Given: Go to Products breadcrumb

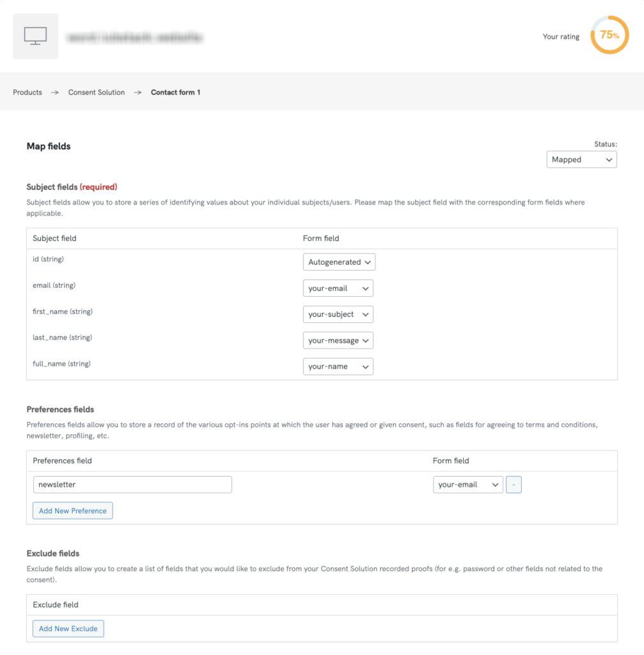Looking at the screenshot, I should 27,93.
